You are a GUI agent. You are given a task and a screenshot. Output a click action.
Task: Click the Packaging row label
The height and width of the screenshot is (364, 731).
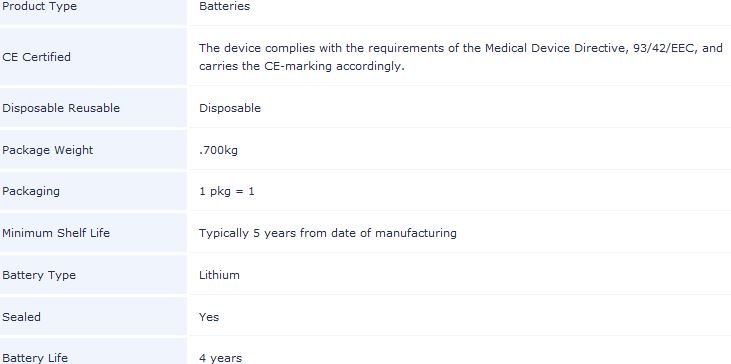(x=31, y=192)
